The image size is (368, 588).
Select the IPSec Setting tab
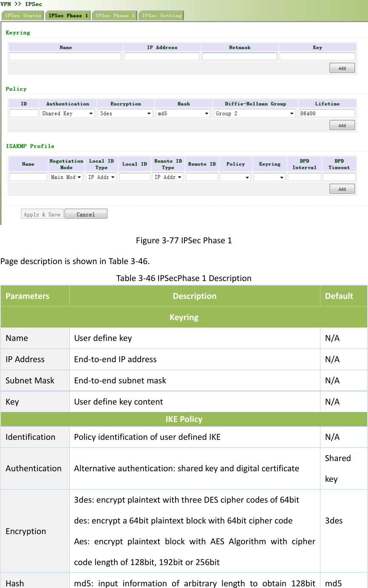tap(161, 15)
